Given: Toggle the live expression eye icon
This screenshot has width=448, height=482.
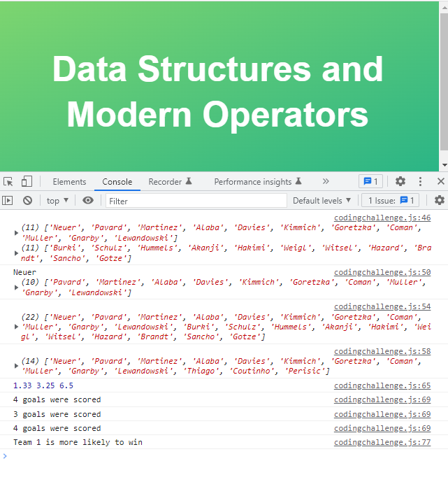Looking at the screenshot, I should 88,201.
